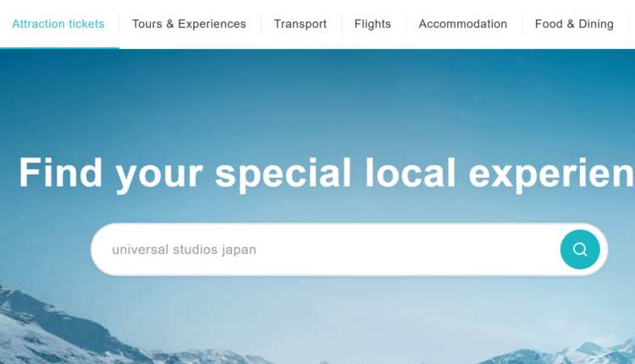Viewport: 635px width, 364px height.
Task: Open the Attraction tickets tab
Action: point(58,24)
